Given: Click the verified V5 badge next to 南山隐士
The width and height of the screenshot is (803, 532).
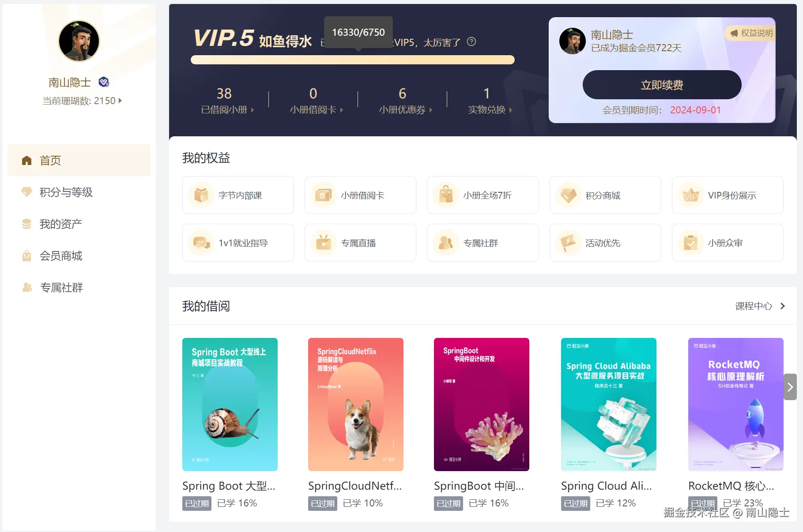Looking at the screenshot, I should (x=104, y=82).
